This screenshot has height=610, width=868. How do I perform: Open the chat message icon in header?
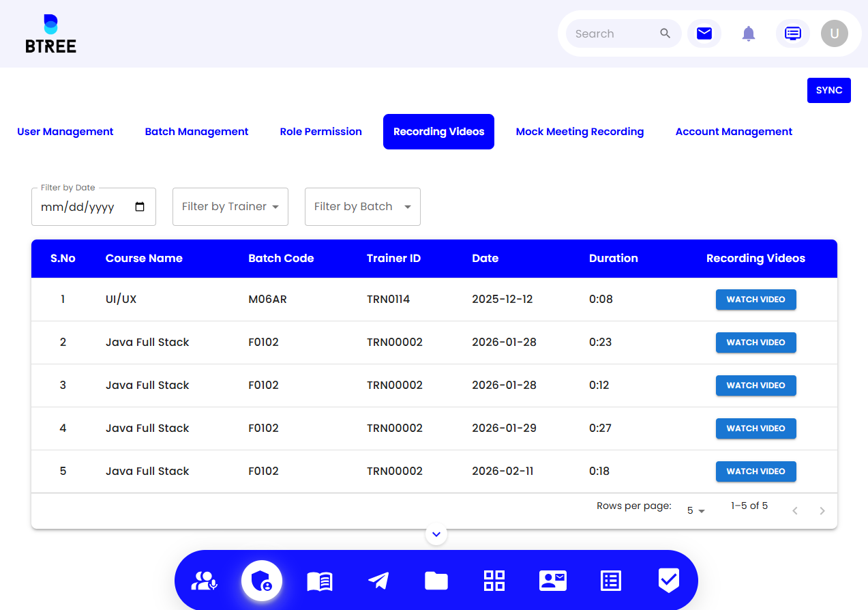[793, 33]
